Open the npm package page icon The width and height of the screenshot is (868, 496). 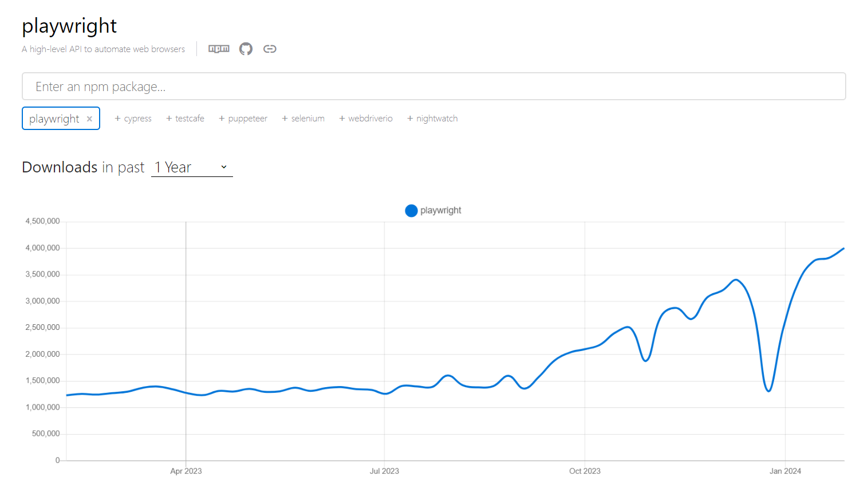tap(219, 49)
